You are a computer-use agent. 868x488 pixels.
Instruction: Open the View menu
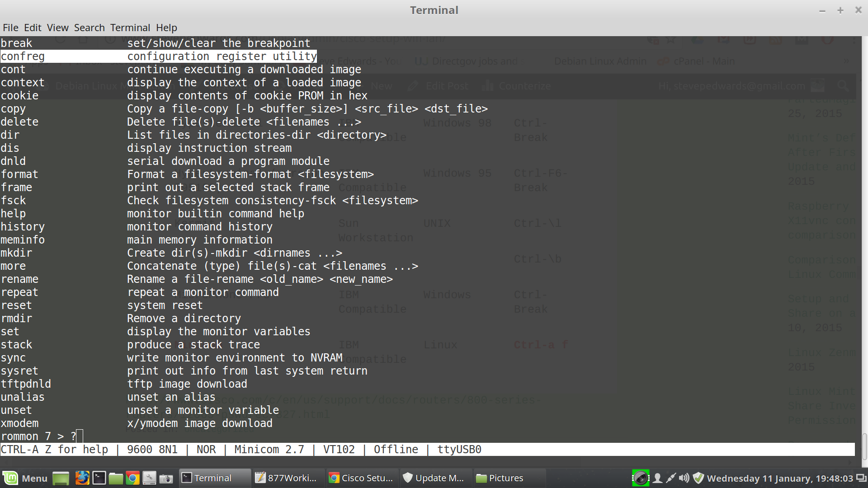[x=57, y=28]
